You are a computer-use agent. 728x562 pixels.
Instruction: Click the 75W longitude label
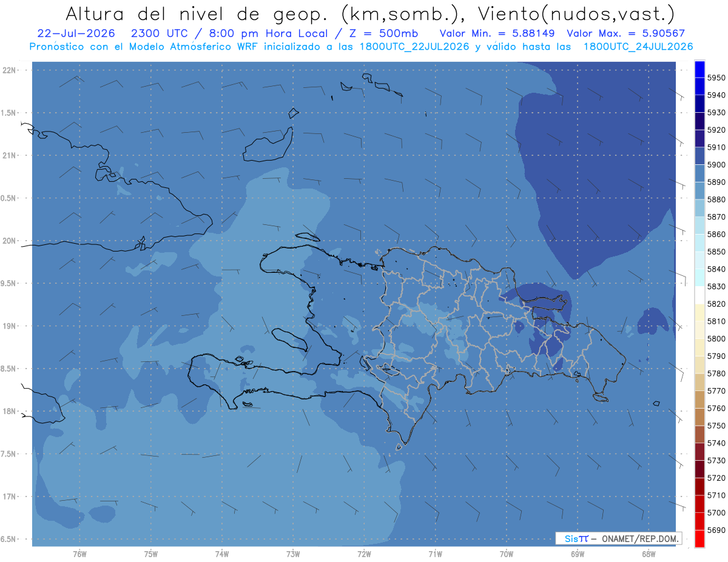[x=150, y=554]
